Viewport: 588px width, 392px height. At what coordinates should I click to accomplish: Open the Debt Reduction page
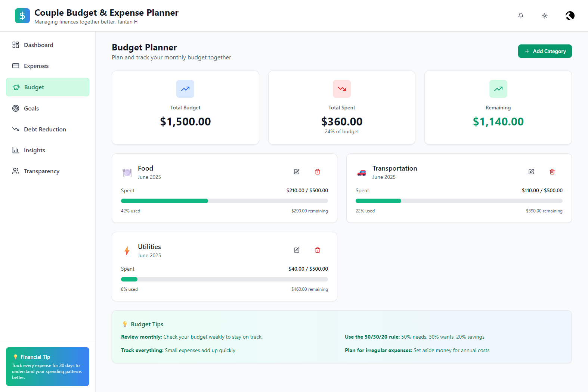pos(45,130)
